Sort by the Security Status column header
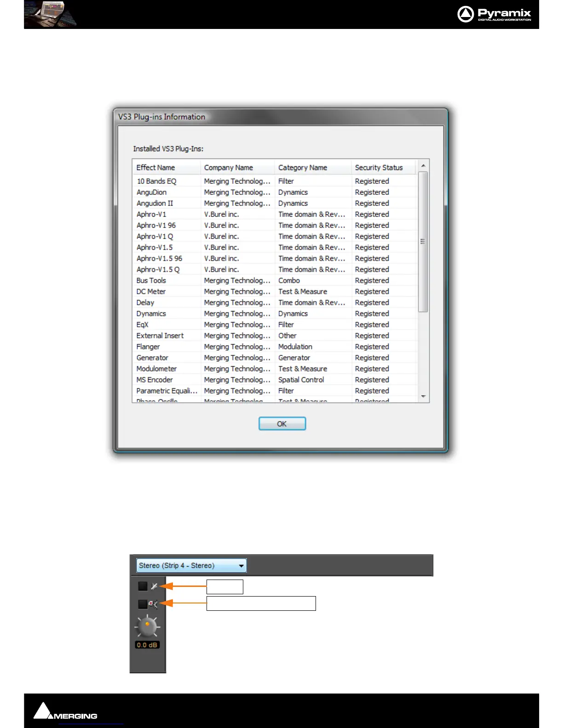This screenshot has height=728, width=563. 384,168
